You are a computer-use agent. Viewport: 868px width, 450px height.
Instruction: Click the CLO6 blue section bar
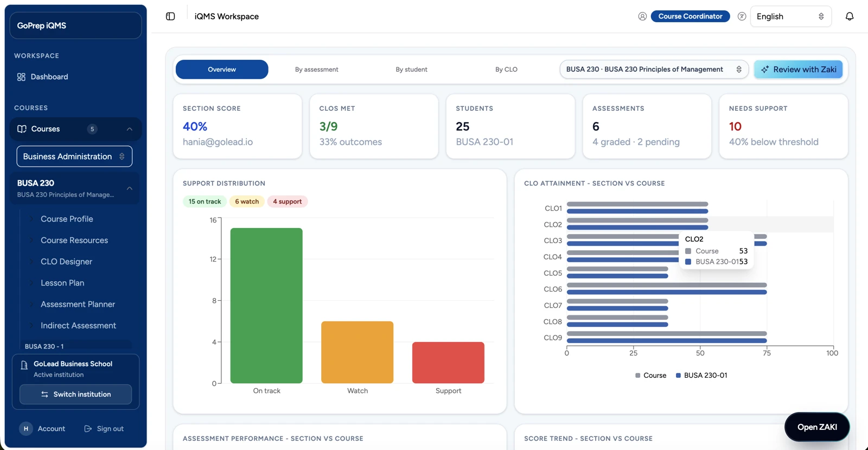(667, 292)
